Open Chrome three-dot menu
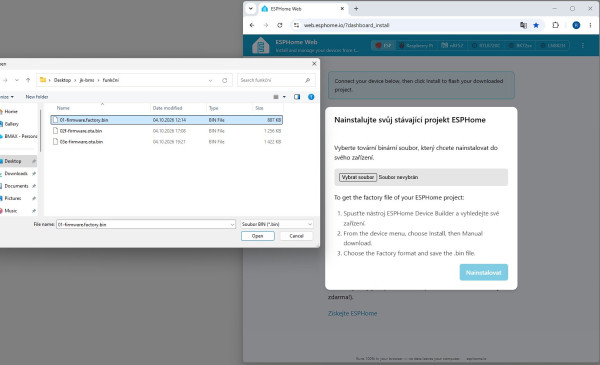Image resolution: width=600 pixels, height=365 pixels. [x=590, y=25]
